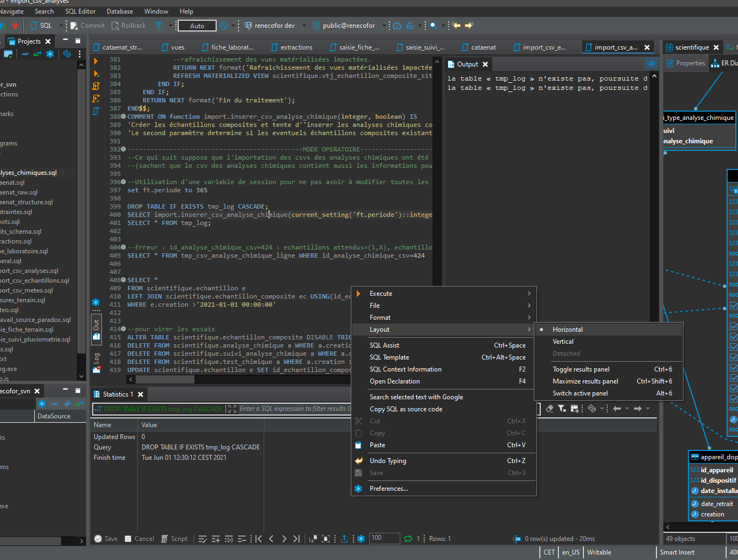Go to last row in results
The width and height of the screenshot is (738, 560).
click(296, 539)
